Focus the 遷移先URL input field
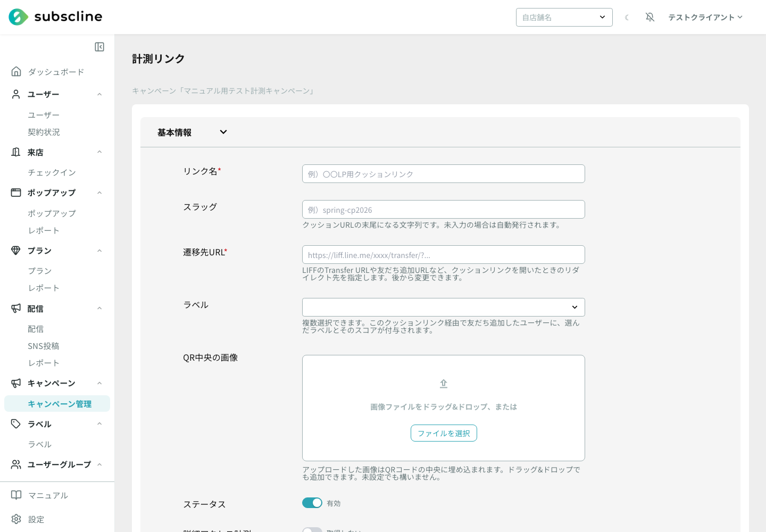 (x=444, y=254)
